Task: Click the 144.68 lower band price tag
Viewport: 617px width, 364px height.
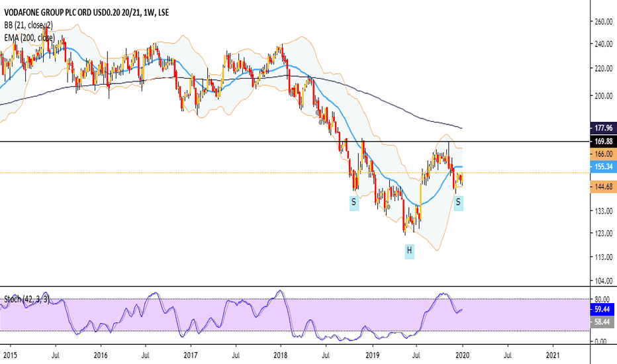Action: [603, 187]
